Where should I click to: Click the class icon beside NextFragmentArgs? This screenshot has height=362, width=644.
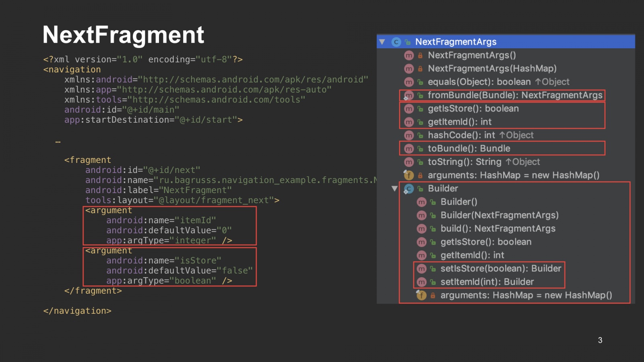[396, 42]
